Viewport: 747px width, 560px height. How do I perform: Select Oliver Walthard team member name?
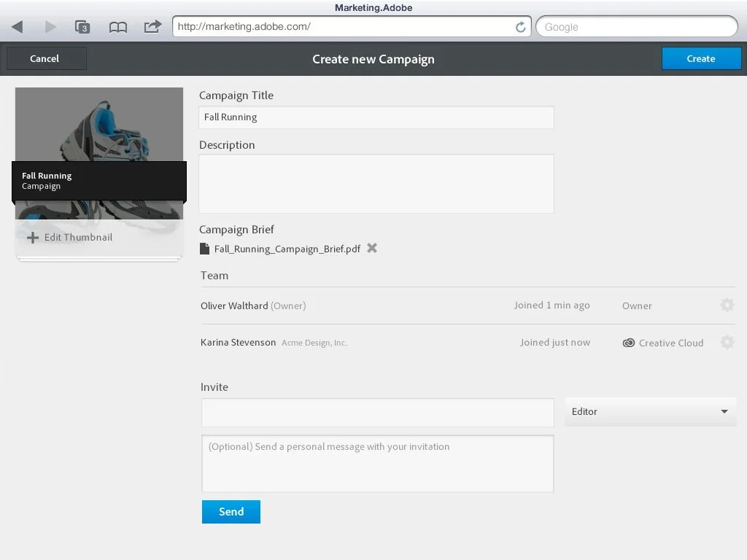tap(234, 306)
